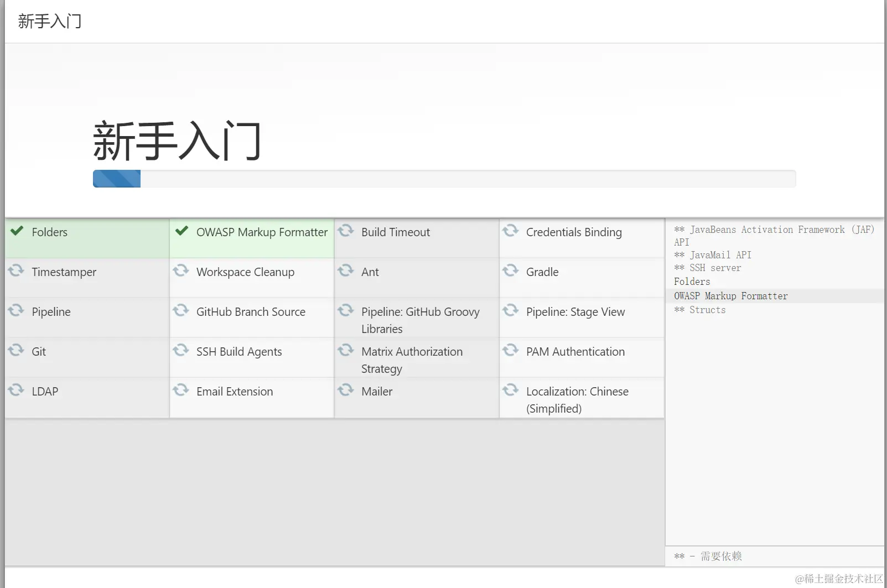
Task: Click the Workspace Cleanup plugin label
Action: 246,272
